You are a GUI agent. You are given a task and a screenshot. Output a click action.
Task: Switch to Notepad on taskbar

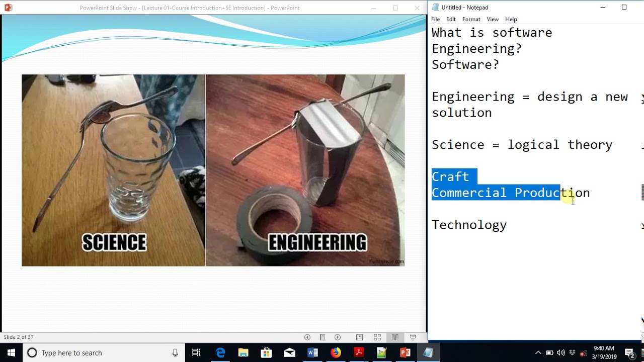pyautogui.click(x=428, y=353)
